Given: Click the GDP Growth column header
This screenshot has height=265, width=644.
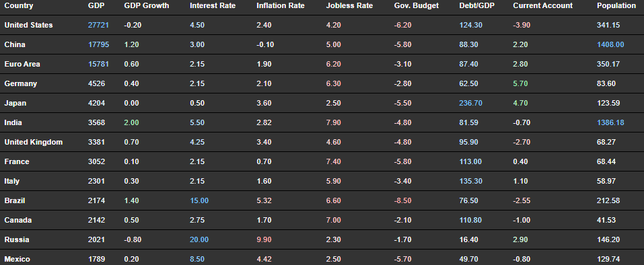Looking at the screenshot, I should (x=146, y=6).
